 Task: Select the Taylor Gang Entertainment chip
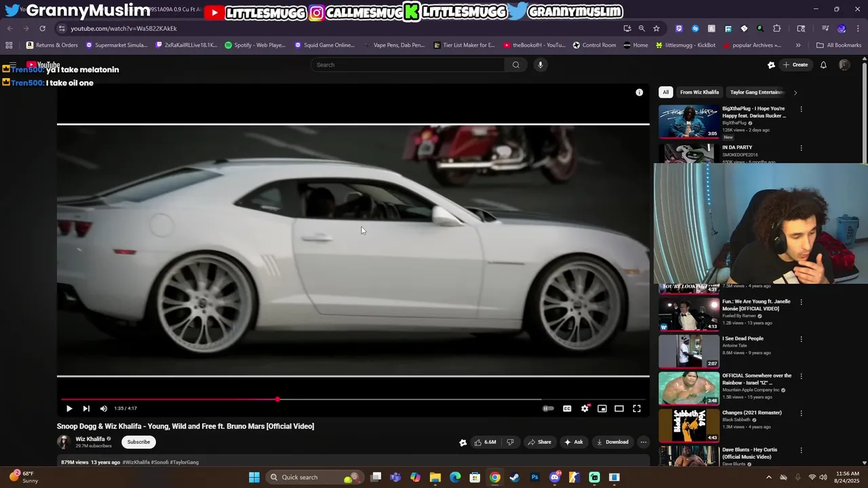[x=757, y=92]
